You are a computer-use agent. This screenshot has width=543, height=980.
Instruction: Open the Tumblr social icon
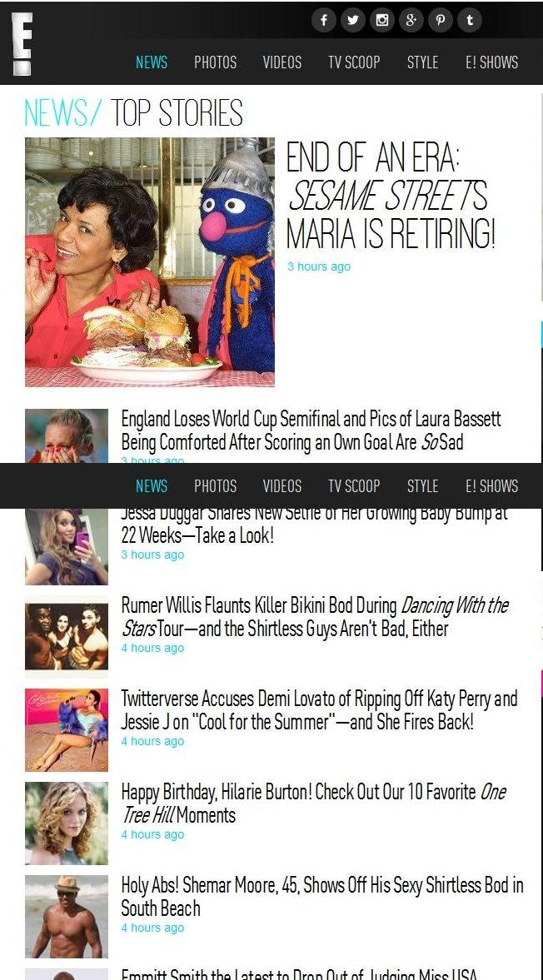469,21
